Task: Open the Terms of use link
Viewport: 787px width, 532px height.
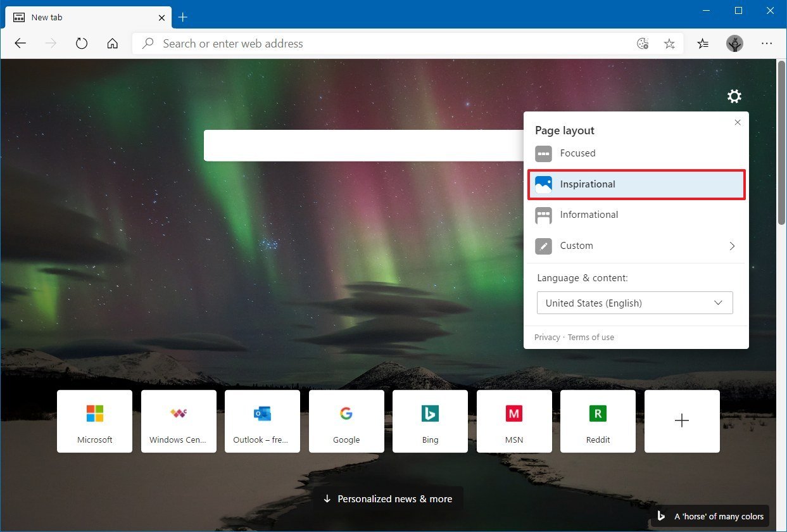Action: click(591, 338)
